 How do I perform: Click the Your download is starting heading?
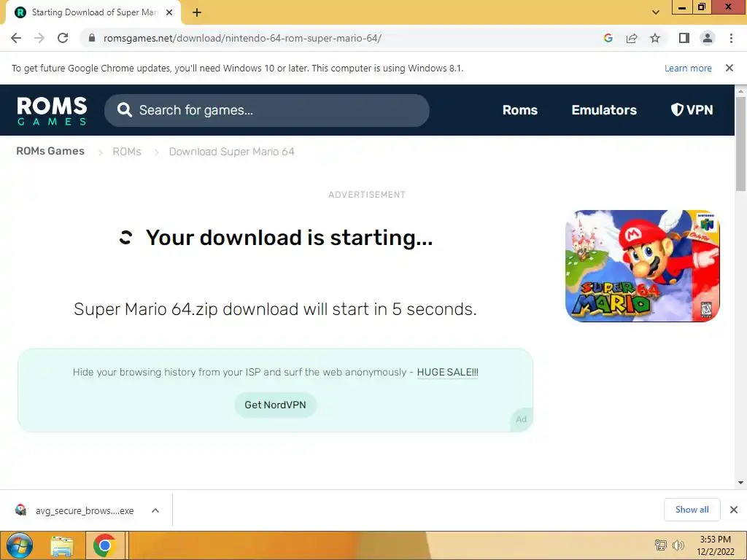[289, 238]
